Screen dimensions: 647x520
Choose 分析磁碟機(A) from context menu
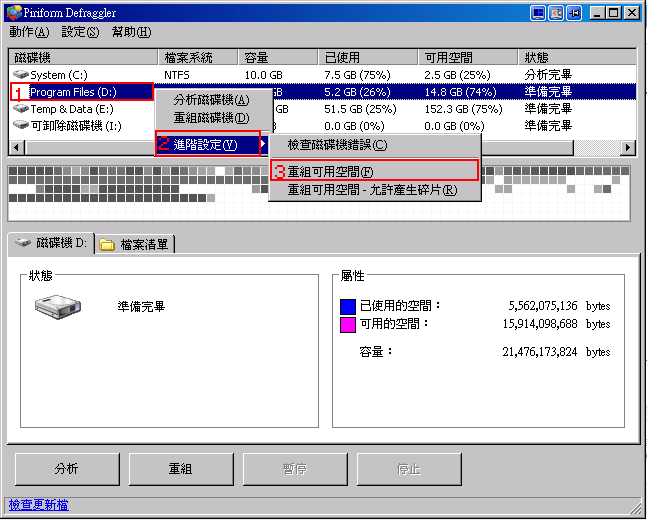(x=211, y=100)
